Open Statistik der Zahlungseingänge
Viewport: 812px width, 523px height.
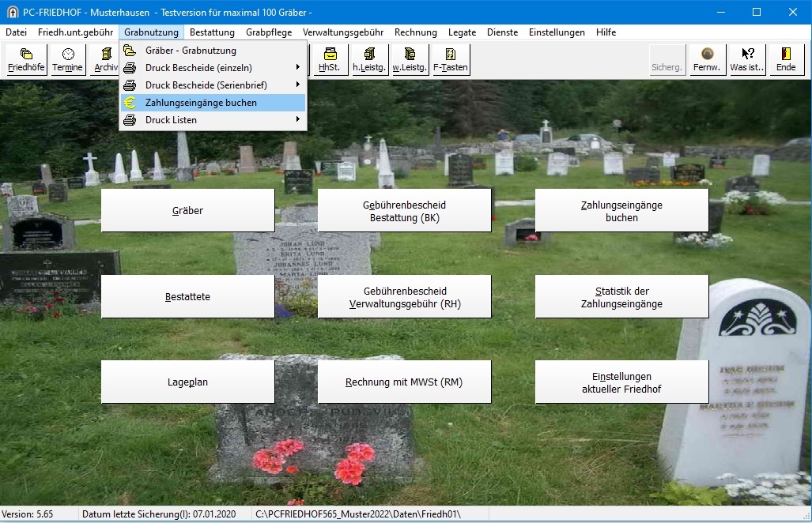click(621, 297)
